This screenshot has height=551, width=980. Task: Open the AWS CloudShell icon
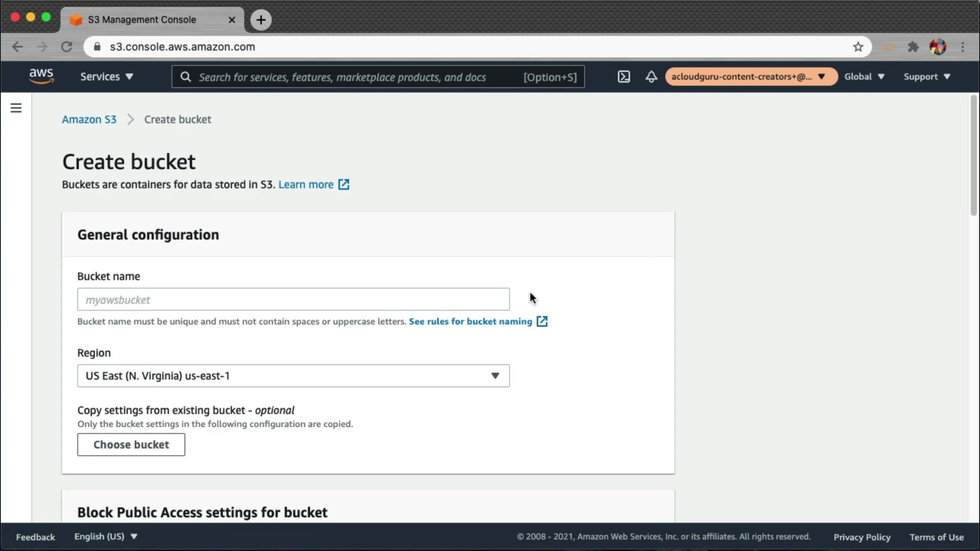pyautogui.click(x=624, y=77)
